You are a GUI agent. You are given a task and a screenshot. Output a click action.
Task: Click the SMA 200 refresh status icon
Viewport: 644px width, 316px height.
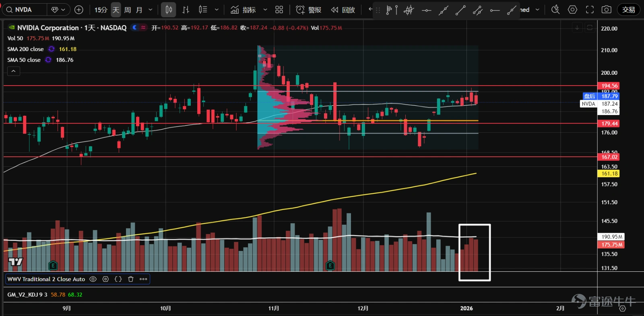[52, 49]
